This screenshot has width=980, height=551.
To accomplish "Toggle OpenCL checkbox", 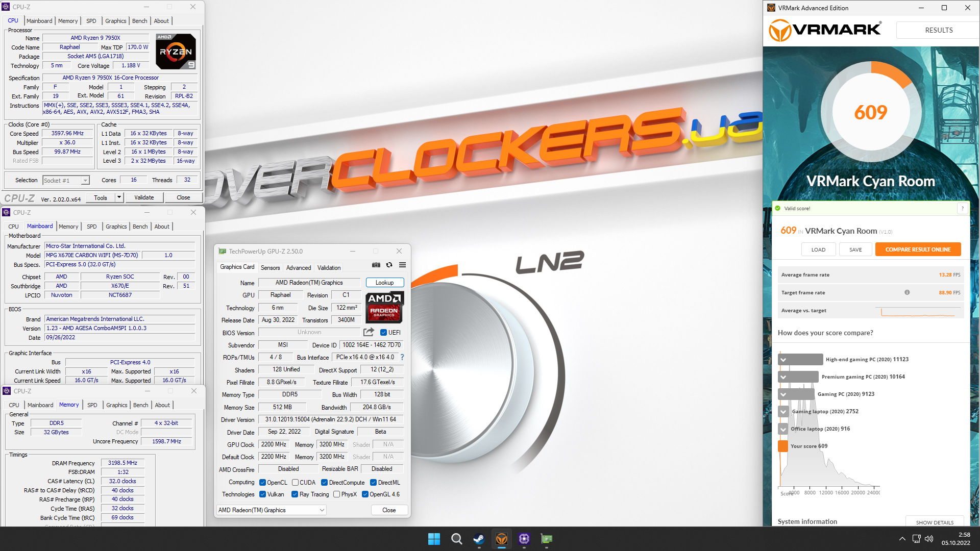I will (x=262, y=483).
